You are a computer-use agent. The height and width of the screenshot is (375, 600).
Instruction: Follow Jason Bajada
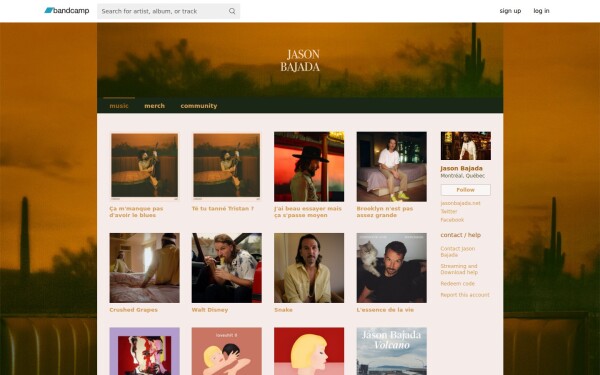(x=465, y=190)
